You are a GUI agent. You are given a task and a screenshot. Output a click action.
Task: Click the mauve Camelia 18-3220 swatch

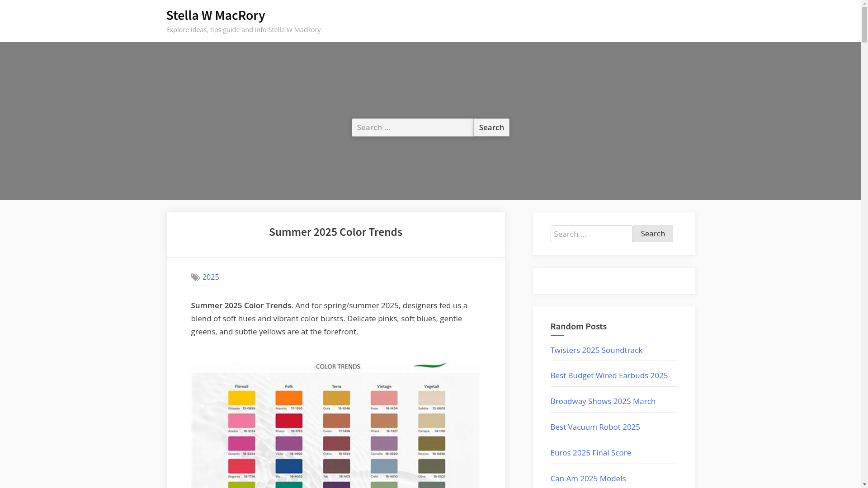click(x=384, y=443)
